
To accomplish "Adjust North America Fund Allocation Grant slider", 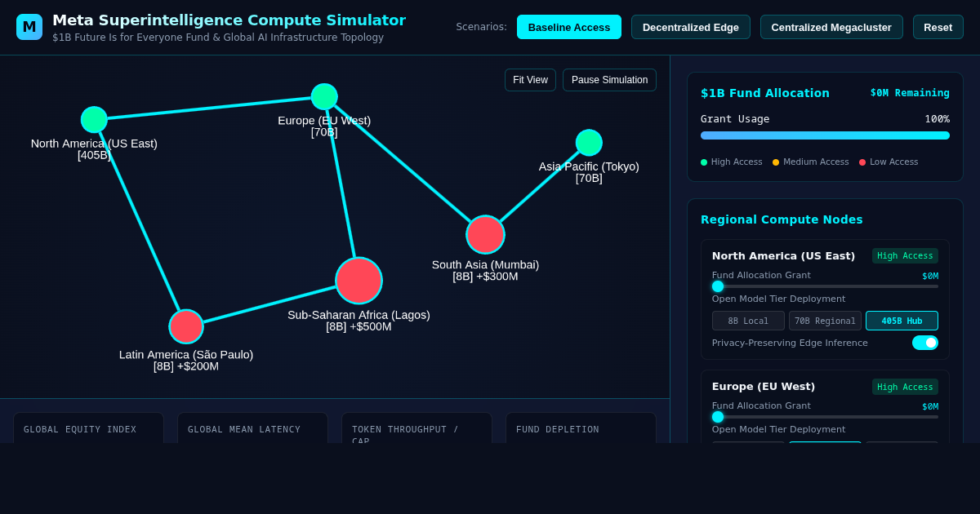I will [x=825, y=286].
